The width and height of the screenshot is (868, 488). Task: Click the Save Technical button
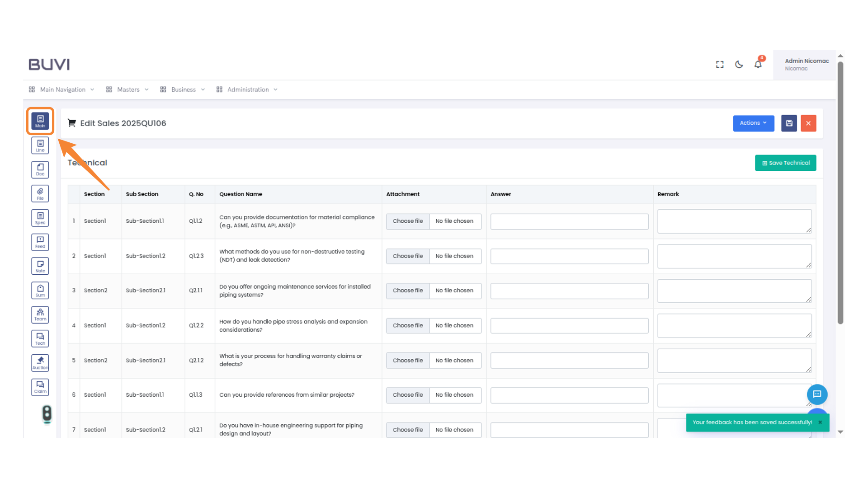pyautogui.click(x=785, y=163)
